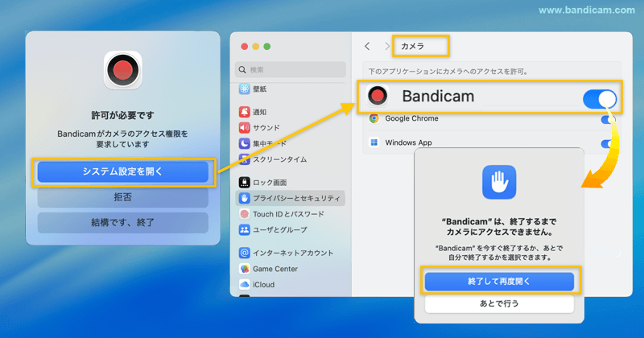Go back with the left chevron
644x338 pixels.
367,47
